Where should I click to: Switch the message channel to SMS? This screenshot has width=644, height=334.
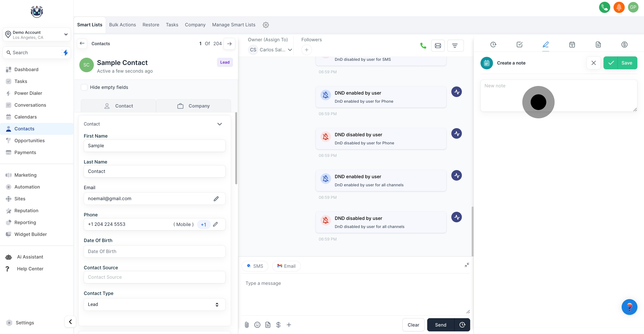[x=255, y=266]
